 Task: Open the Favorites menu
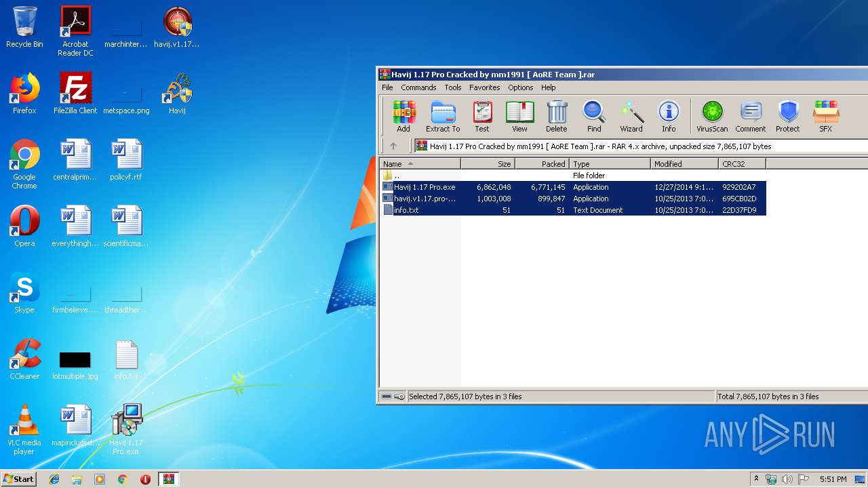click(485, 87)
